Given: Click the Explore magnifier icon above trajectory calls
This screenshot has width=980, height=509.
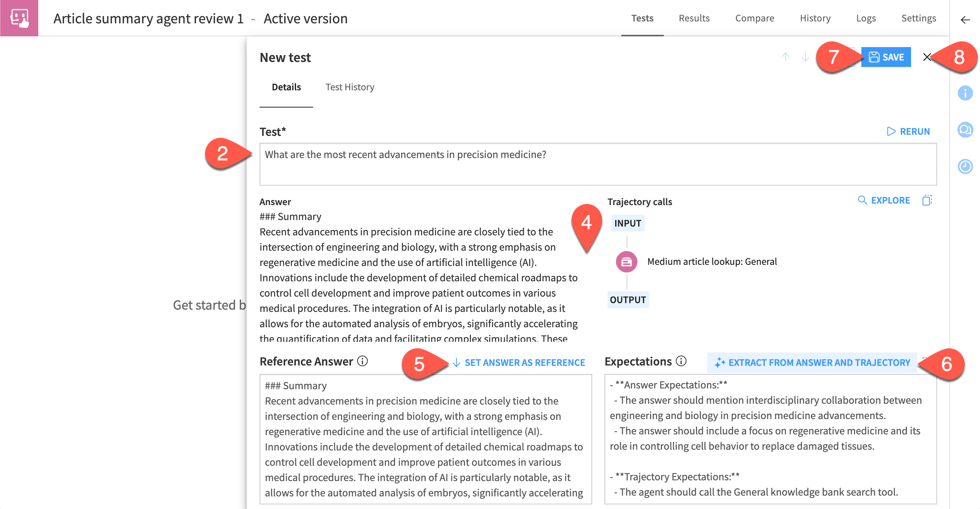Looking at the screenshot, I should (862, 200).
